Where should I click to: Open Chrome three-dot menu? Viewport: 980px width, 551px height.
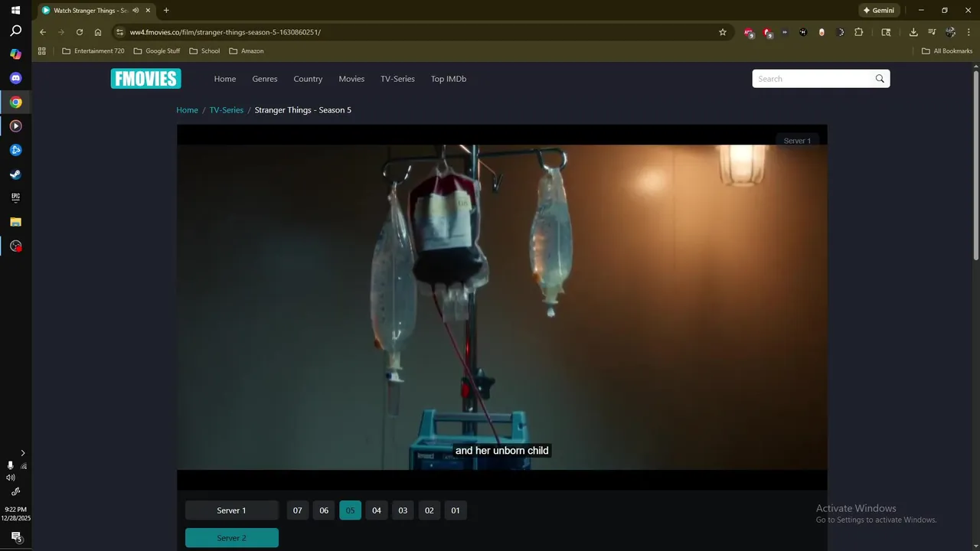pos(969,32)
